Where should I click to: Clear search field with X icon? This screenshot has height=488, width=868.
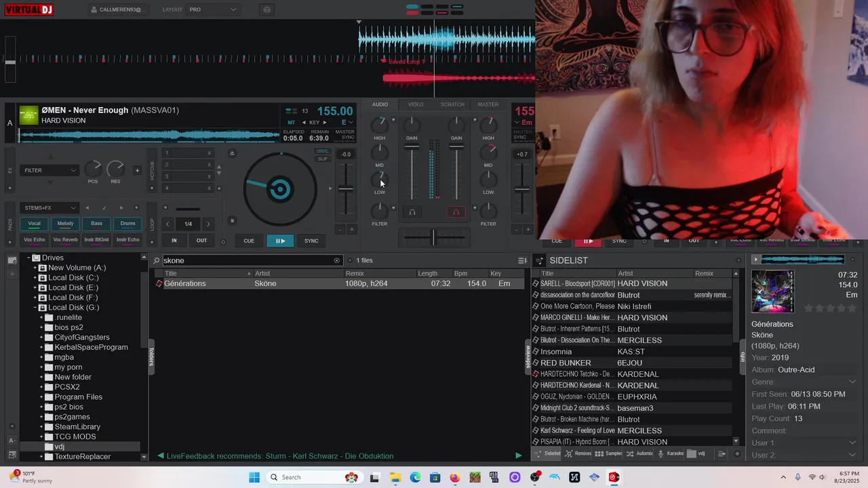pos(337,260)
